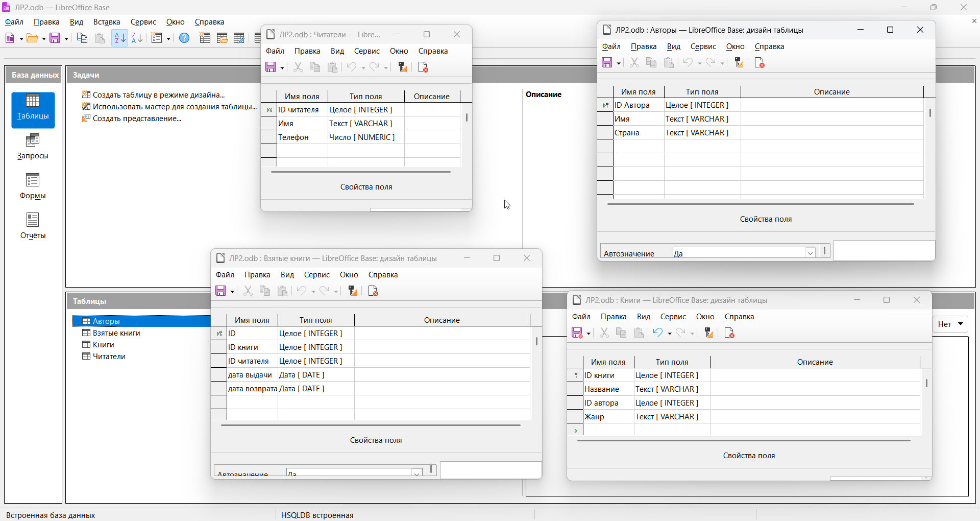Image resolution: width=980 pixels, height=521 pixels.
Task: Open Справка menu in Книги window
Action: coord(740,317)
